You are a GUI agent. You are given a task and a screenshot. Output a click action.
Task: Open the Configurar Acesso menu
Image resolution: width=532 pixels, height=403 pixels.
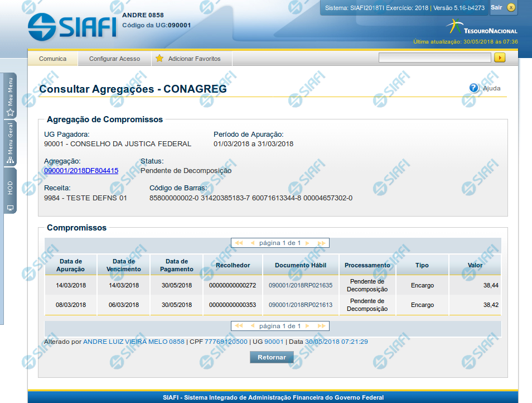[114, 59]
